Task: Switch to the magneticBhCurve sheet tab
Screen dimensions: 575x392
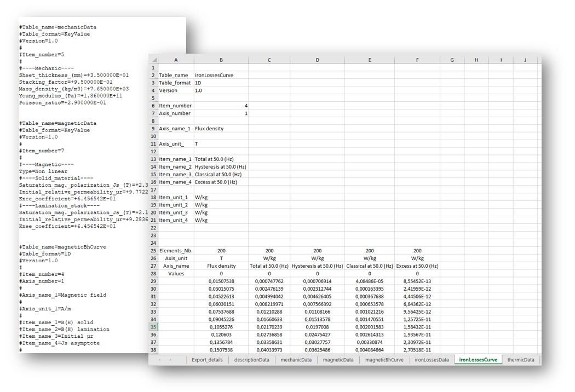Action: [384, 360]
